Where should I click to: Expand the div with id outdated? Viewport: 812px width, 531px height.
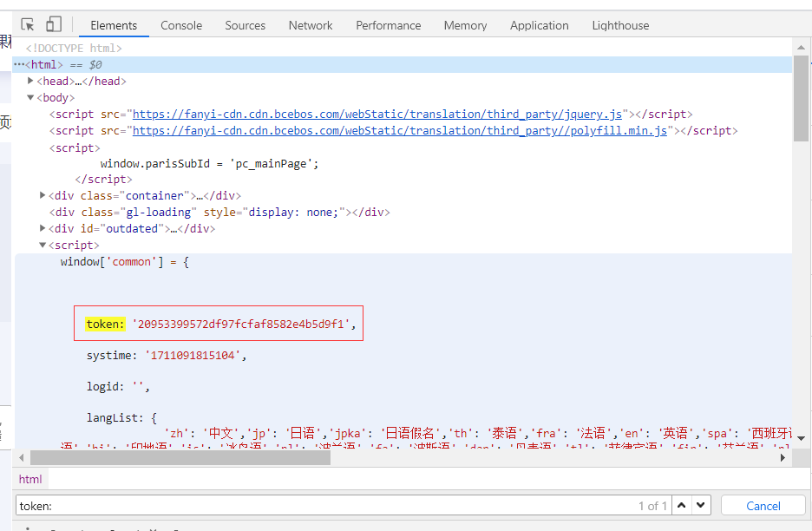click(42, 228)
